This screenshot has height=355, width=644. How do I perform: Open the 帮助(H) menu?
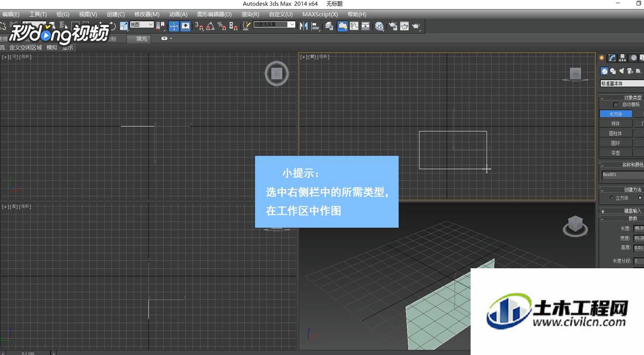point(356,15)
